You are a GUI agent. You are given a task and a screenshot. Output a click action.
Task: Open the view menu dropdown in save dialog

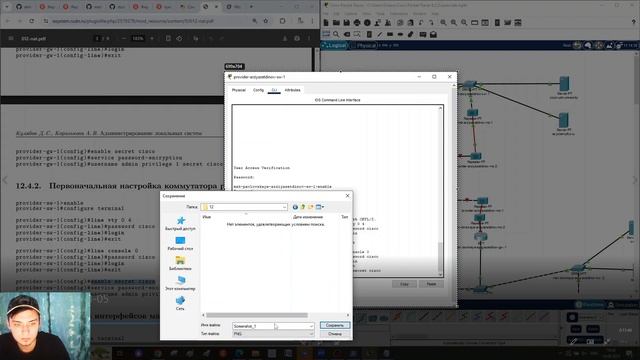tap(320, 207)
